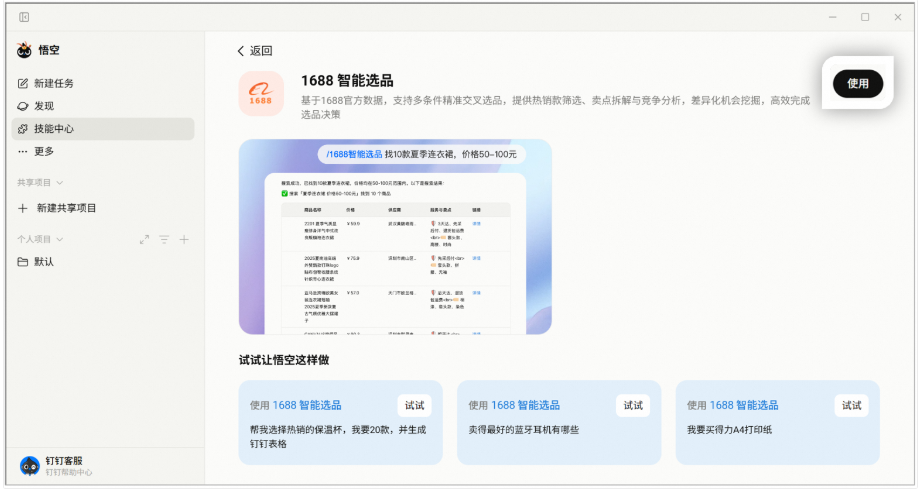
Task: Click the 1688 智能选品 title text
Action: [347, 81]
